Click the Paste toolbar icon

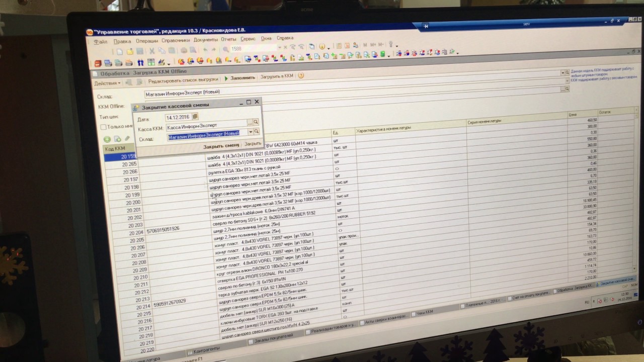[x=172, y=51]
